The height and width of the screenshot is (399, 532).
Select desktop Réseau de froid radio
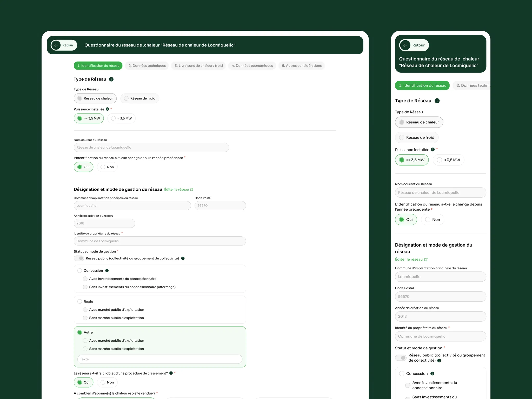(140, 98)
